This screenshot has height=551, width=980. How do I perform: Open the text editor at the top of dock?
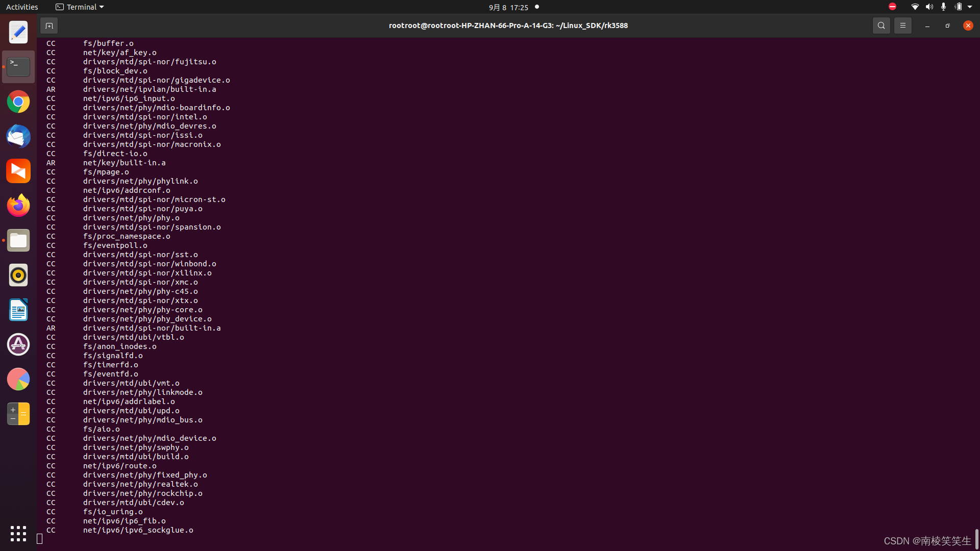coord(18,32)
